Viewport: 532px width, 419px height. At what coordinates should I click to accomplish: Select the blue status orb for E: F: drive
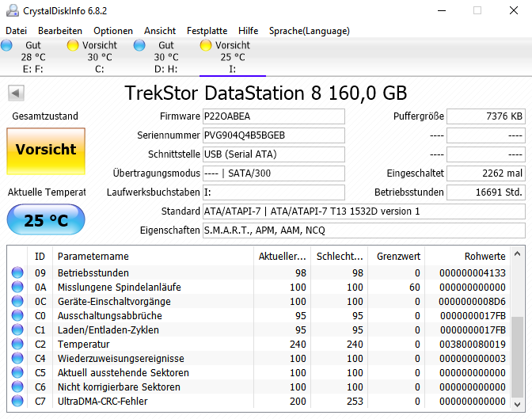tap(6, 45)
